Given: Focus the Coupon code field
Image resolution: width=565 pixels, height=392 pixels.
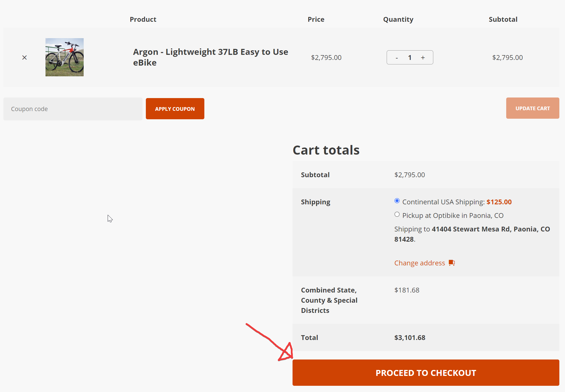Looking at the screenshot, I should [x=73, y=109].
